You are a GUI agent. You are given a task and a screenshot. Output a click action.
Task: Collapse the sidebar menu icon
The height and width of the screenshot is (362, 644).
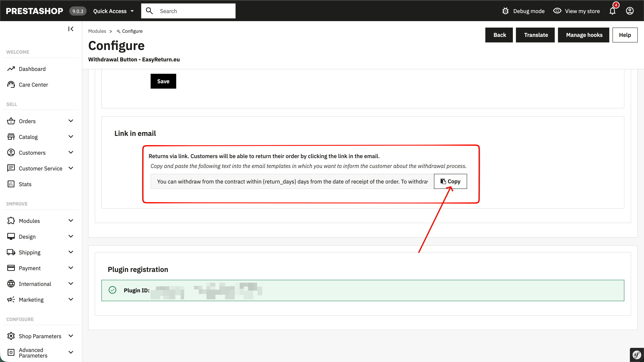click(x=71, y=29)
